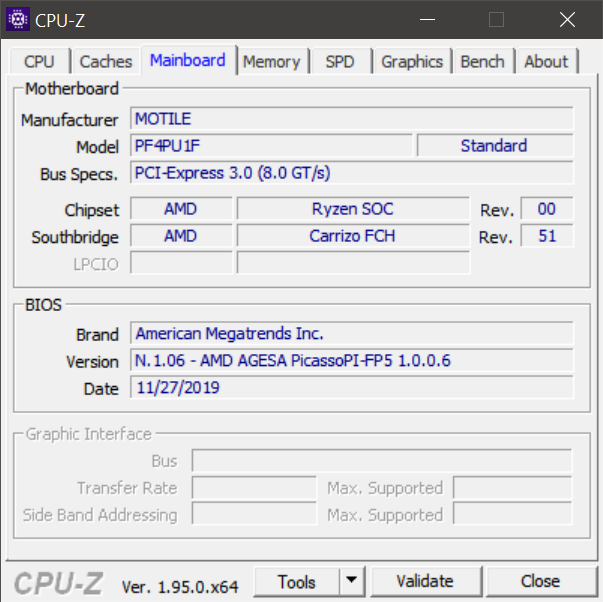Viewport: 603px width, 602px height.
Task: Show the About tab
Action: pos(546,62)
